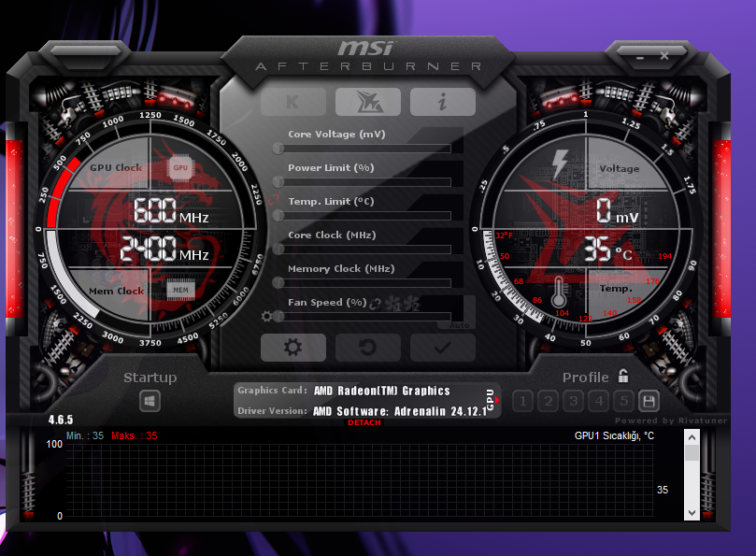The image size is (756, 556).
Task: Click the GPU chip icon in clock gauge
Action: click(180, 168)
